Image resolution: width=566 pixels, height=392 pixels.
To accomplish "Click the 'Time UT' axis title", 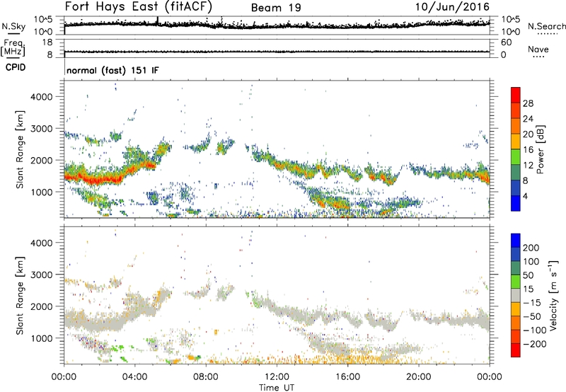I will (277, 388).
